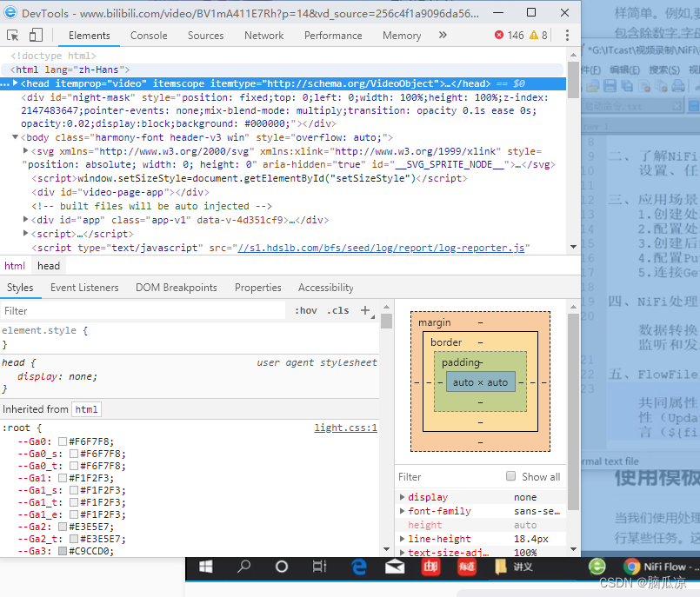Open the more tabs chevron
This screenshot has width=700, height=597.
point(443,35)
